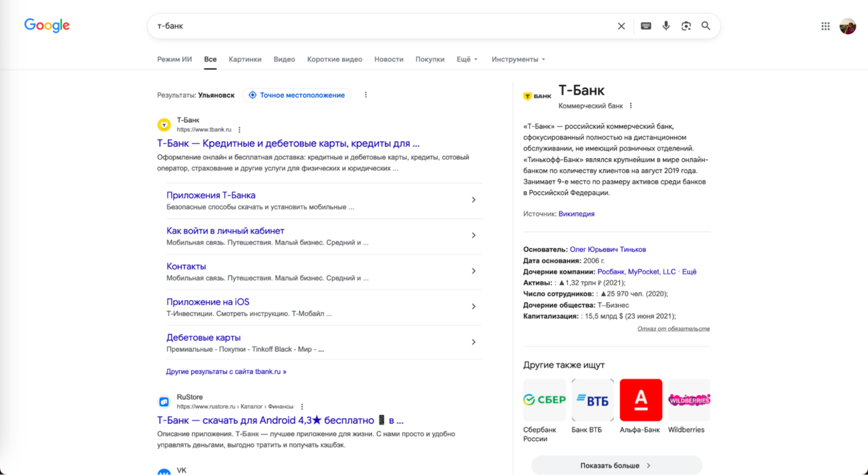The height and width of the screenshot is (475, 868).
Task: Open Google Lens camera search
Action: point(686,26)
